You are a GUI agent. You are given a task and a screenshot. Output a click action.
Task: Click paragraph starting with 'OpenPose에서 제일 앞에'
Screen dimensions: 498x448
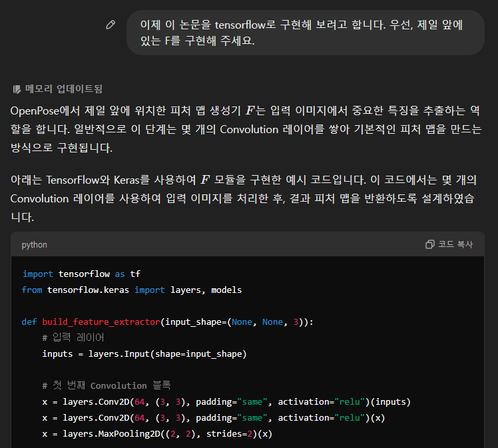click(246, 129)
